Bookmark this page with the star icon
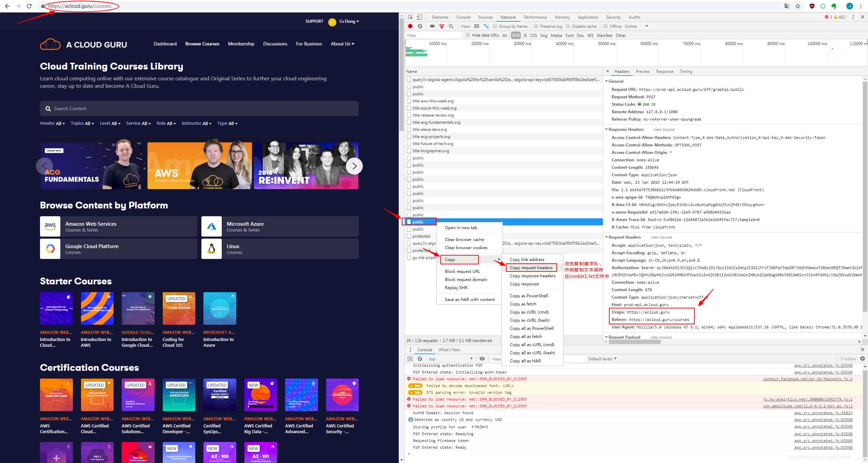 [x=798, y=6]
